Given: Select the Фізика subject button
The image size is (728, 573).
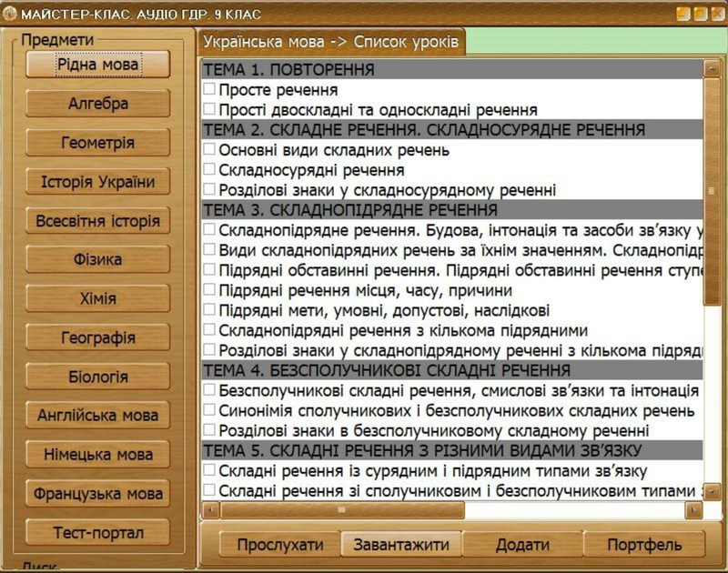Looking at the screenshot, I should click(98, 260).
